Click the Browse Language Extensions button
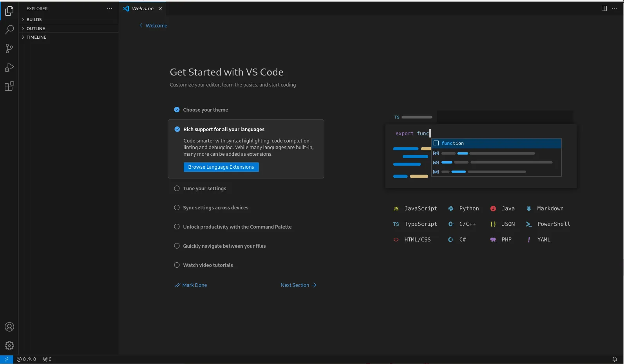The height and width of the screenshot is (364, 624). pyautogui.click(x=221, y=167)
